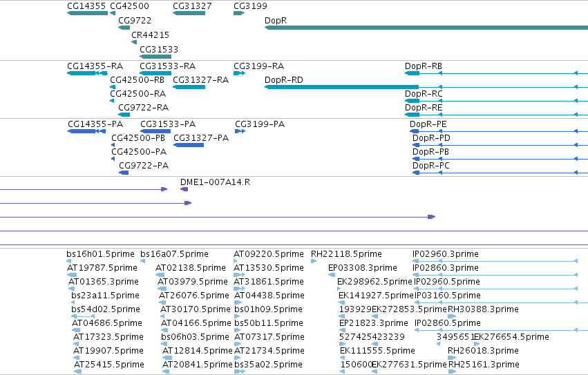
Task: Select the CG31327 gene label
Action: coord(192,6)
